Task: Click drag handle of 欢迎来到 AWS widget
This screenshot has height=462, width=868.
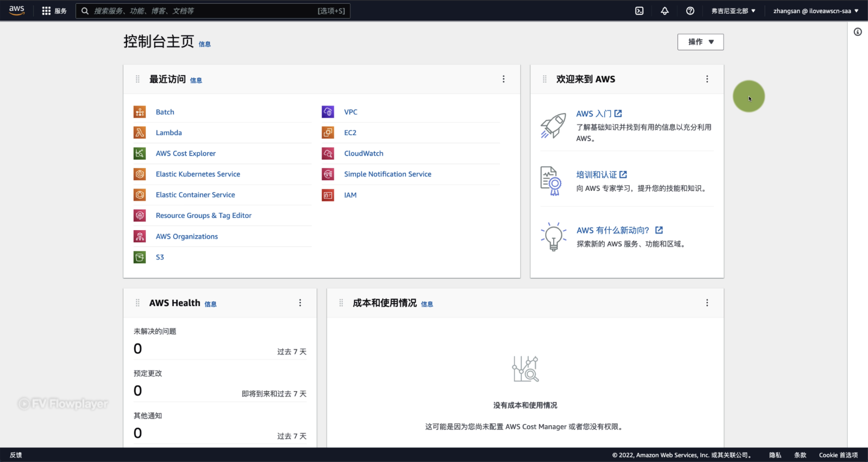Action: coord(544,79)
